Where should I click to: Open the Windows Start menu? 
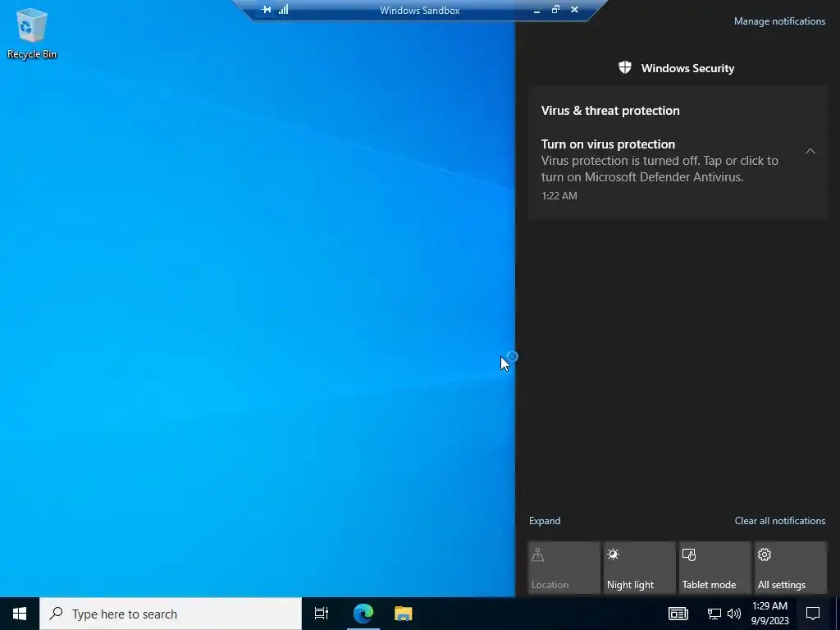coord(20,614)
